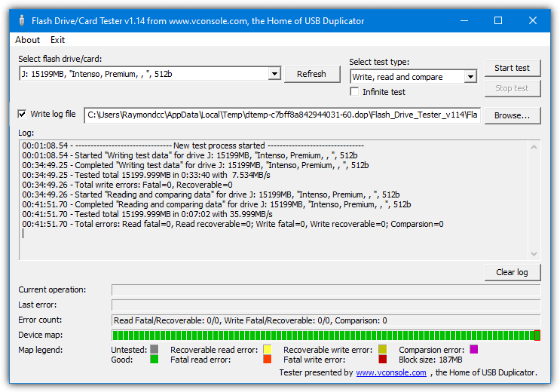Click the USB drive app icon in title bar
The height and width of the screenshot is (392, 560).
22,20
